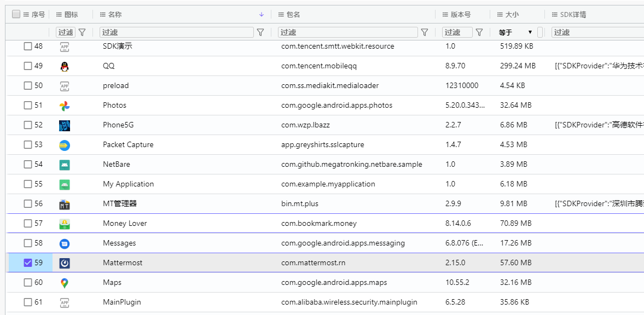Click the 包名 filter input field
The width and height of the screenshot is (644, 315).
[347, 32]
